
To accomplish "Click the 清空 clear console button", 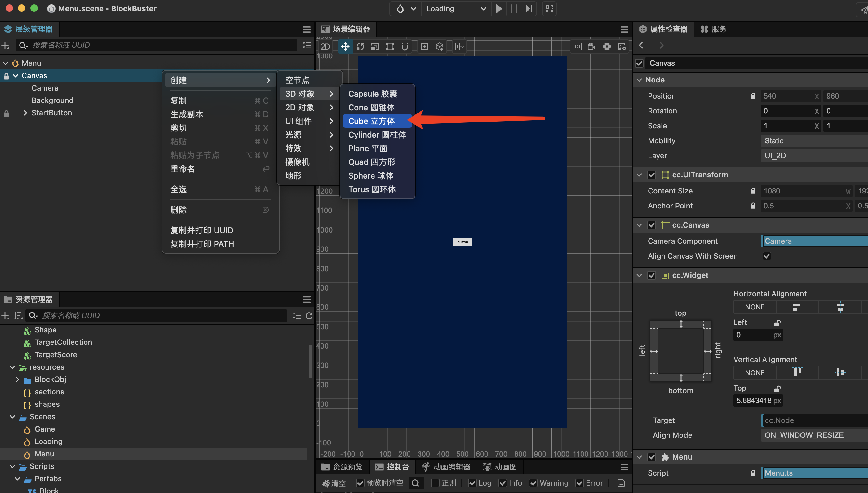I will click(x=334, y=483).
